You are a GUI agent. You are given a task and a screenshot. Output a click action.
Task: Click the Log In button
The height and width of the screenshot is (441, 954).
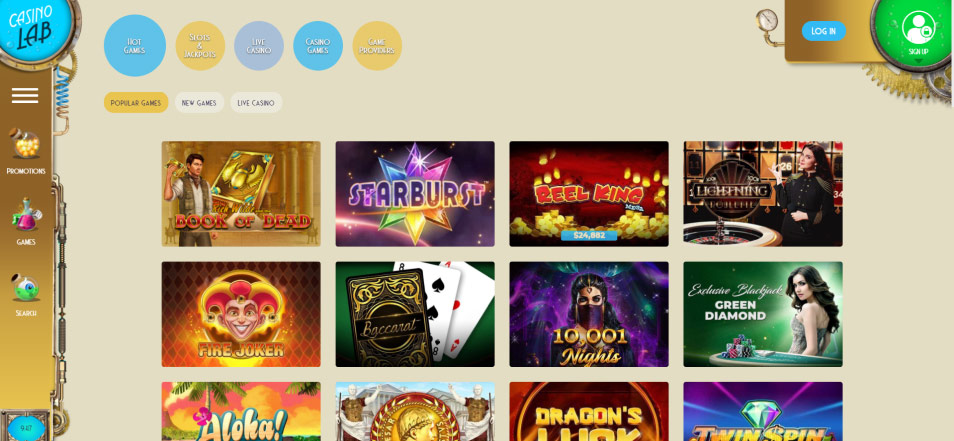tap(823, 31)
